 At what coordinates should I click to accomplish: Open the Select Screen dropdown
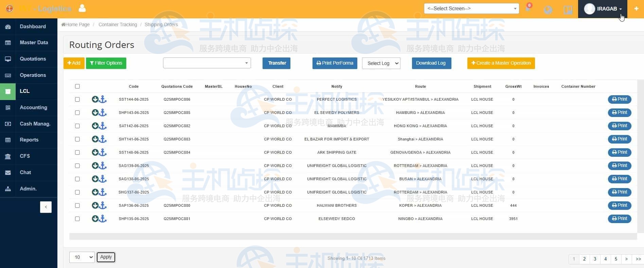[x=471, y=9]
